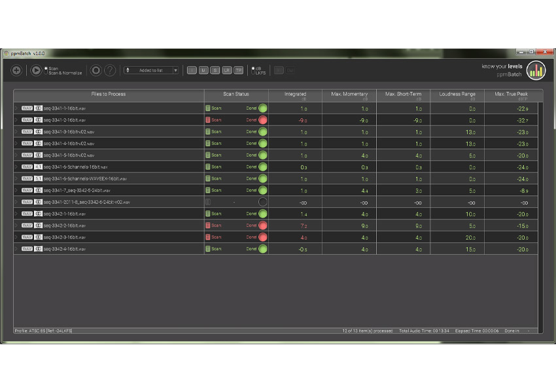556x392 pixels.
Task: Toggle the LR column button
Action: [226, 70]
